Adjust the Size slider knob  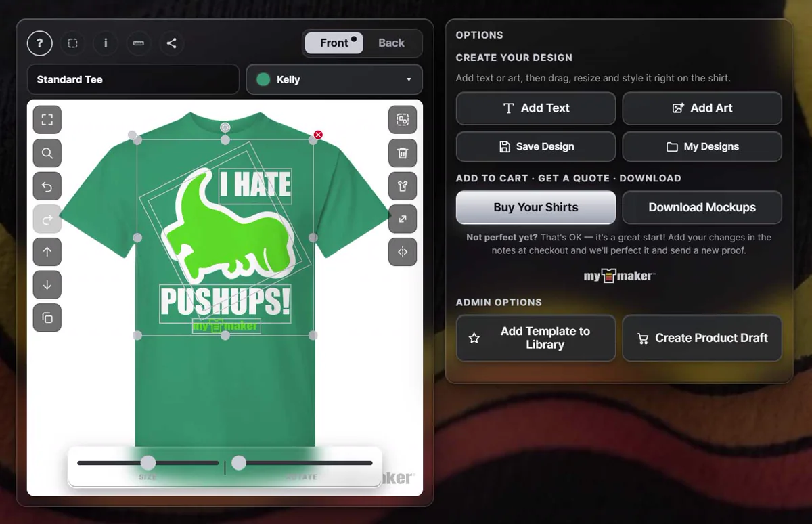148,463
